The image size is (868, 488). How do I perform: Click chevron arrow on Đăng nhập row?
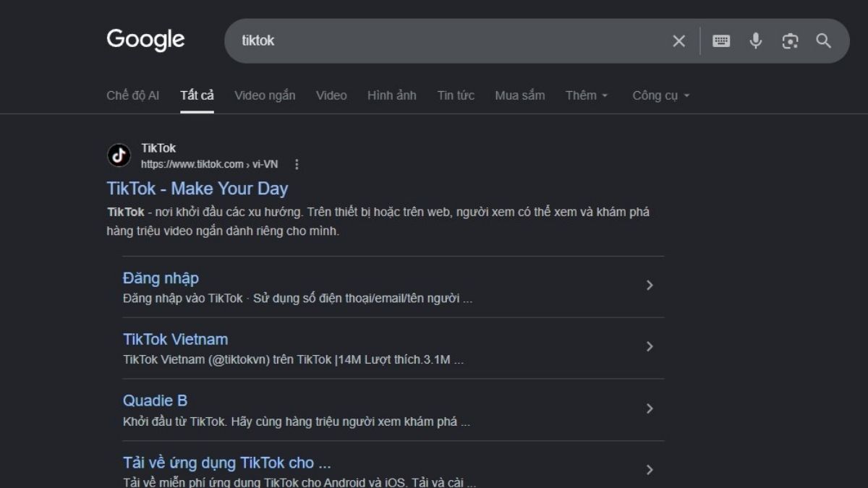click(x=650, y=286)
